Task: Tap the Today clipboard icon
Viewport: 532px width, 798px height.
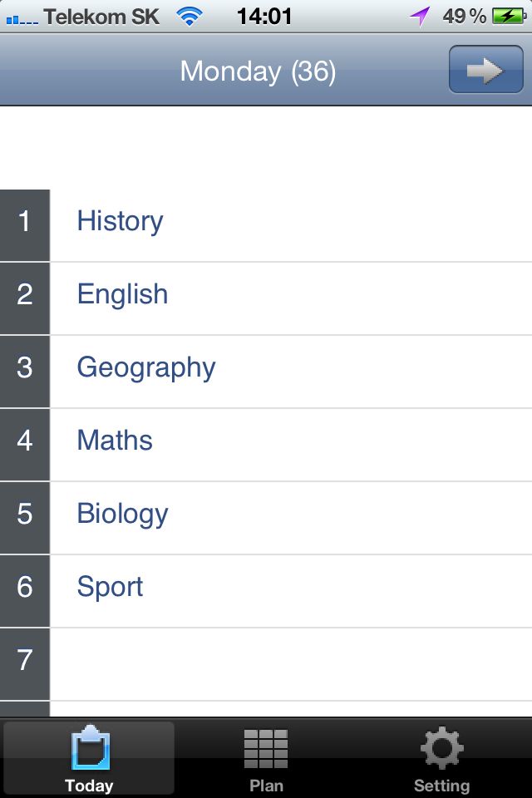Action: pos(90,748)
